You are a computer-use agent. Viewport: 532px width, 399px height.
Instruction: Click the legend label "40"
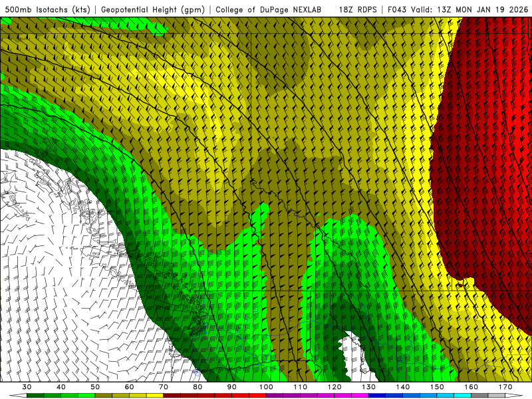61,387
